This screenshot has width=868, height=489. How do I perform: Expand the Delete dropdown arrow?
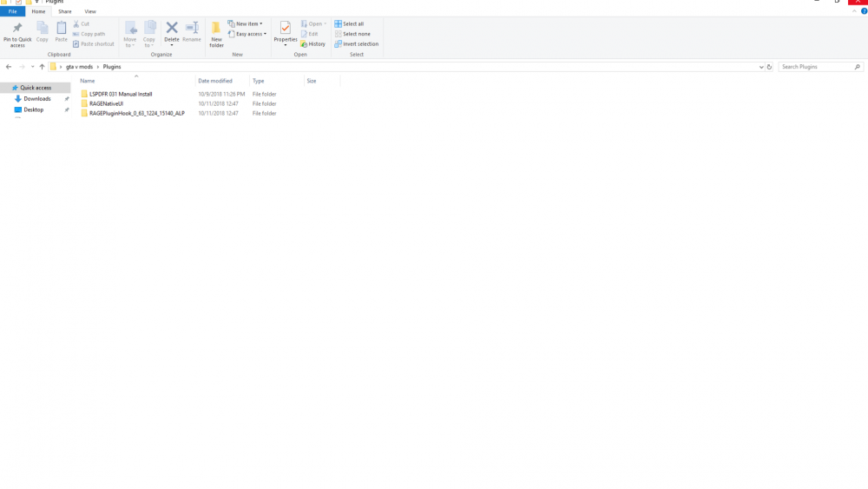(172, 45)
